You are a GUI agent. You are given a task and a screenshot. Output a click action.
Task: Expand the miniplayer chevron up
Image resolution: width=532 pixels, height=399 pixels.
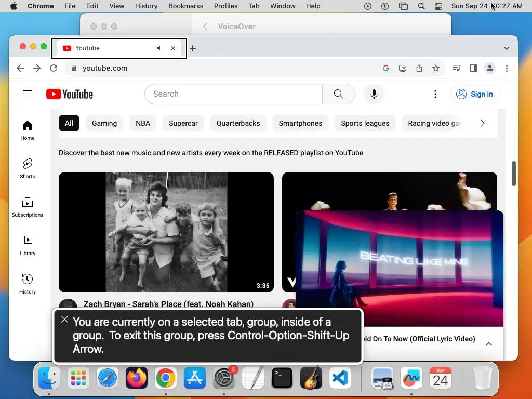(x=489, y=344)
